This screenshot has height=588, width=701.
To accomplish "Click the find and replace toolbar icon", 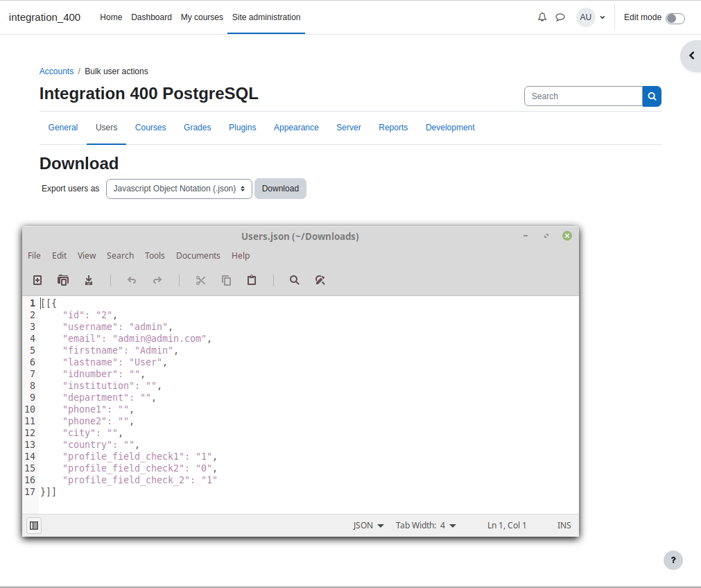I will point(320,280).
